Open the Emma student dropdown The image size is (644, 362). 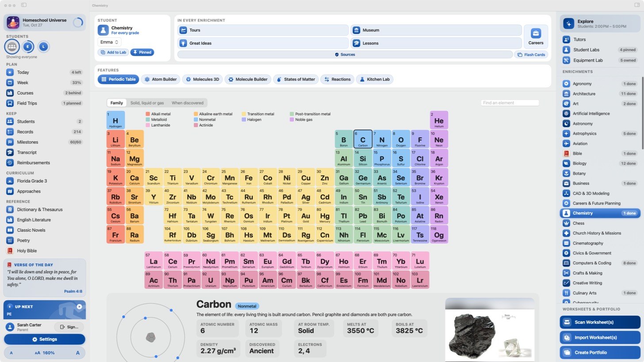pos(109,42)
